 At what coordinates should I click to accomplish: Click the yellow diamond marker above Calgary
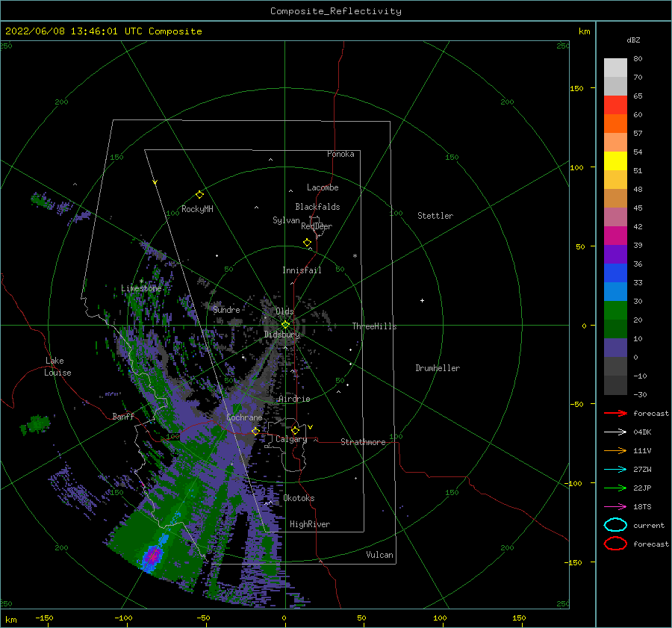click(x=295, y=430)
